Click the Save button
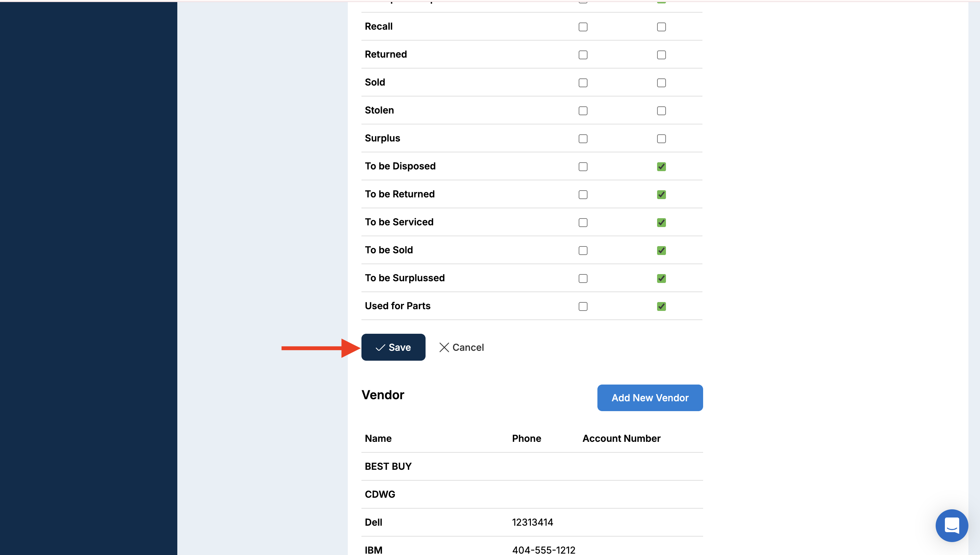 (x=393, y=347)
